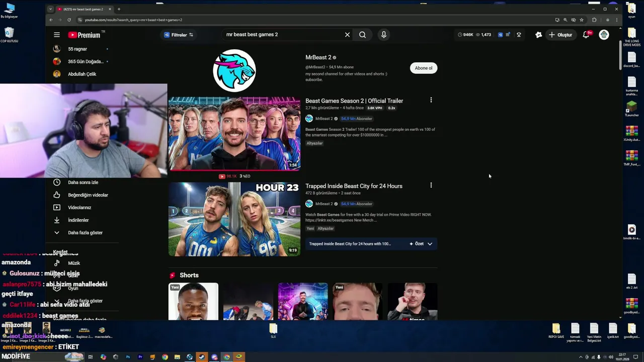
Task: Open options for Trapped Inside Beast City video
Action: pos(431,186)
